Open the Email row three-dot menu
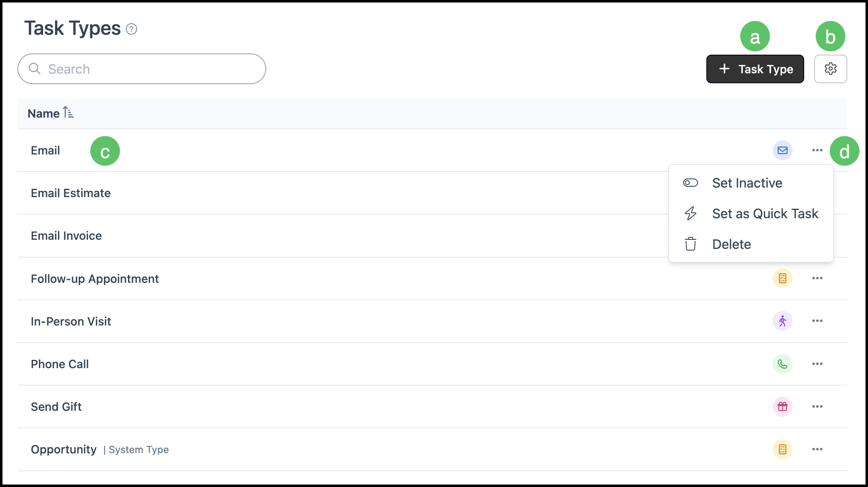This screenshot has height=487, width=868. [x=817, y=150]
